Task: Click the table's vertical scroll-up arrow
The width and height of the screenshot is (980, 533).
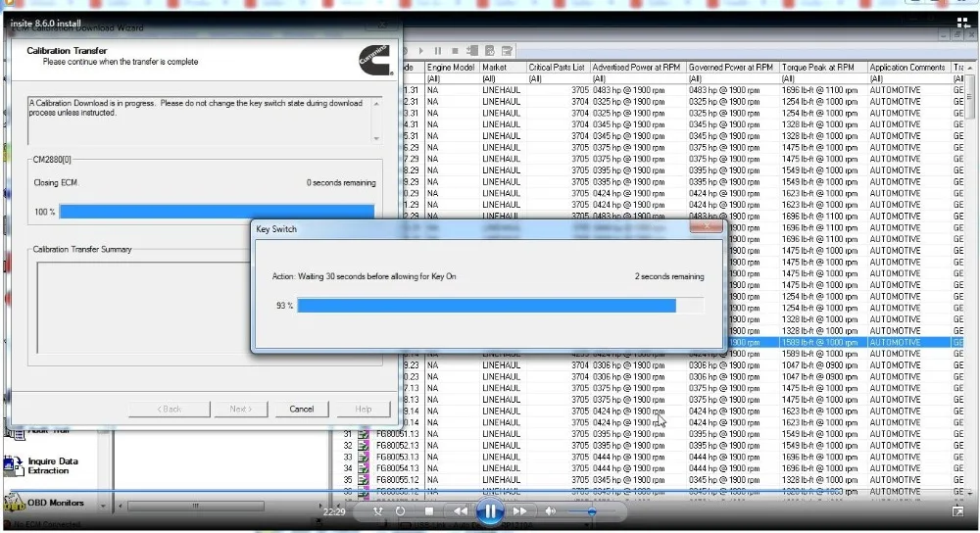Action: (970, 68)
